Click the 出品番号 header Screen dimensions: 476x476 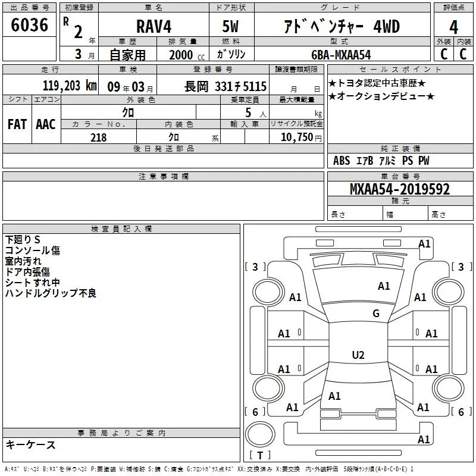[x=29, y=8]
